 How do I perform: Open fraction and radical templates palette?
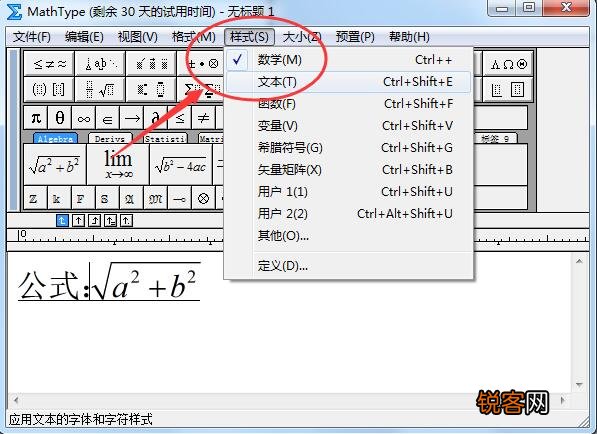[x=100, y=89]
